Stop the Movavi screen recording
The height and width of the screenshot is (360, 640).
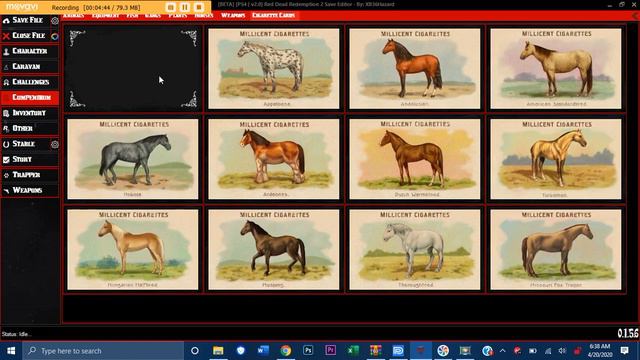tap(199, 7)
